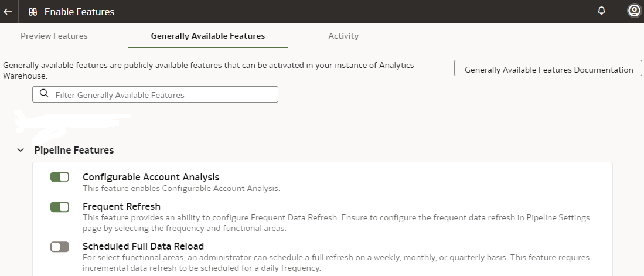
Task: Click the Frequent Refresh feature title
Action: point(121,206)
